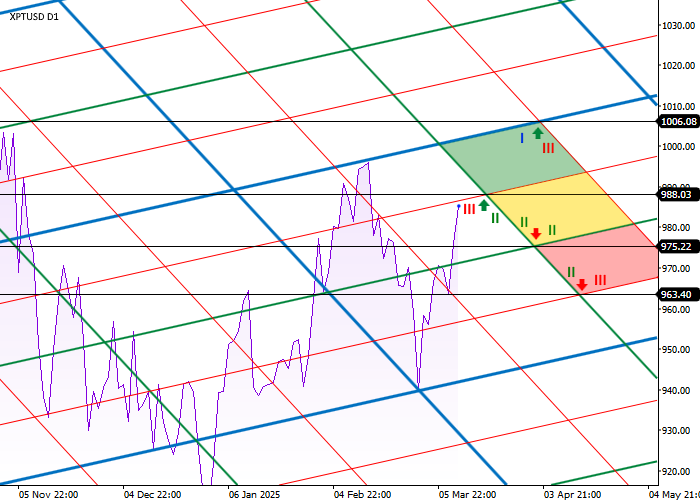The image size is (700, 500).
Task: Click the 1030.00 price axis label
Action: pyautogui.click(x=677, y=25)
